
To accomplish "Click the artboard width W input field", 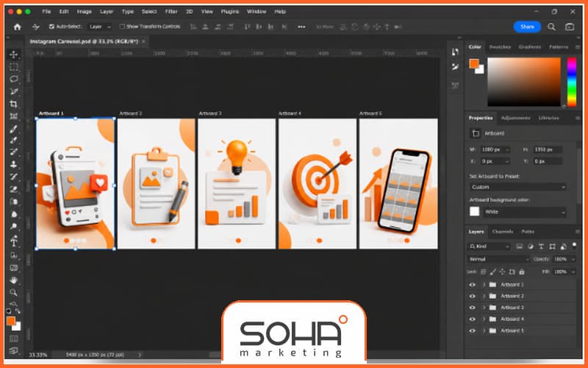I will (495, 149).
